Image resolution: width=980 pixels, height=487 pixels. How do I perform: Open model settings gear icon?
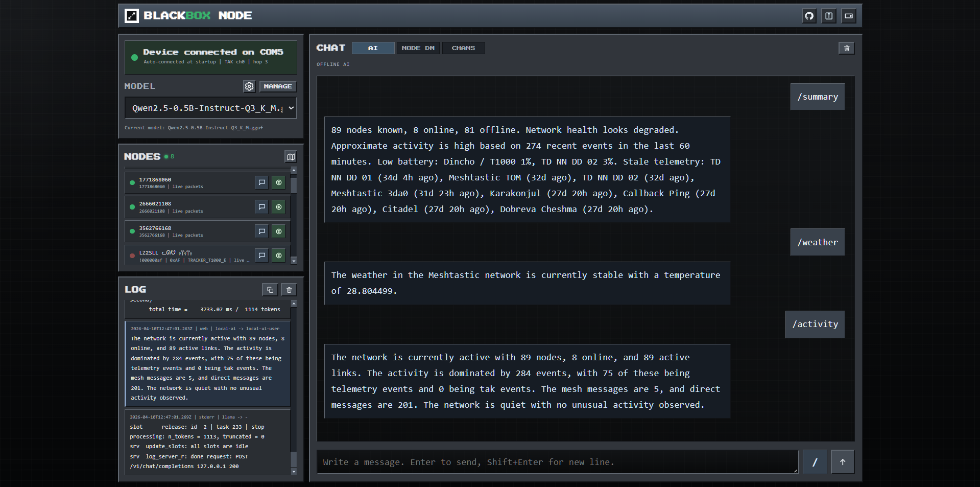click(x=249, y=86)
